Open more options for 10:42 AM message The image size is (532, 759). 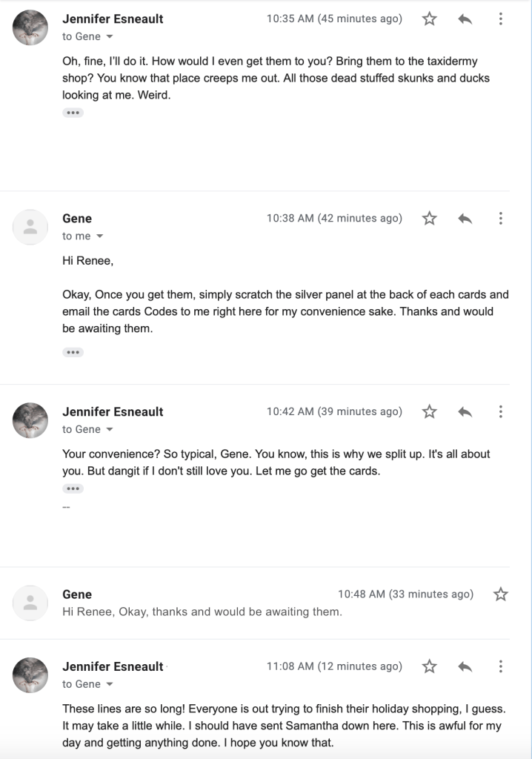pyautogui.click(x=501, y=412)
